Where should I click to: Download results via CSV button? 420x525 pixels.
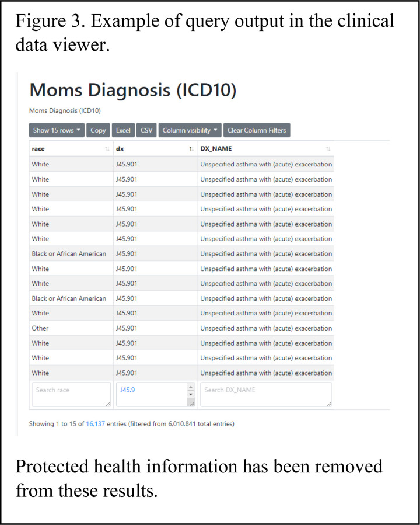146,130
